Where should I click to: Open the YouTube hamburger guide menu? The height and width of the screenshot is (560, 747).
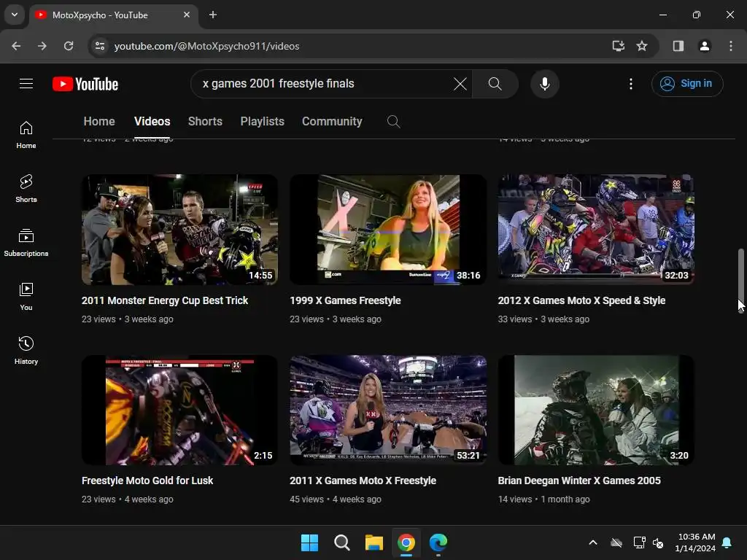(x=26, y=84)
